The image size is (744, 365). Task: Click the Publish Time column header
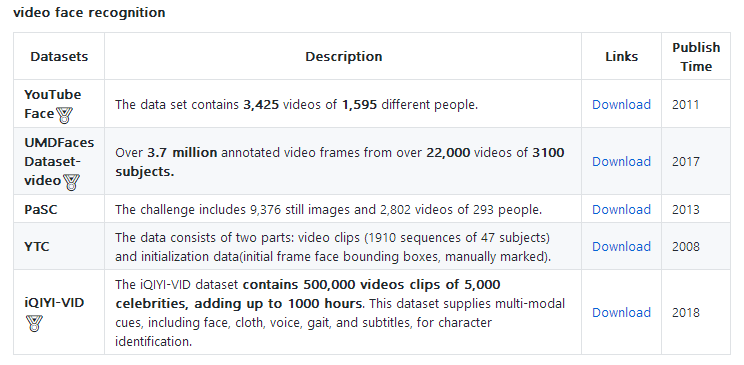[696, 56]
